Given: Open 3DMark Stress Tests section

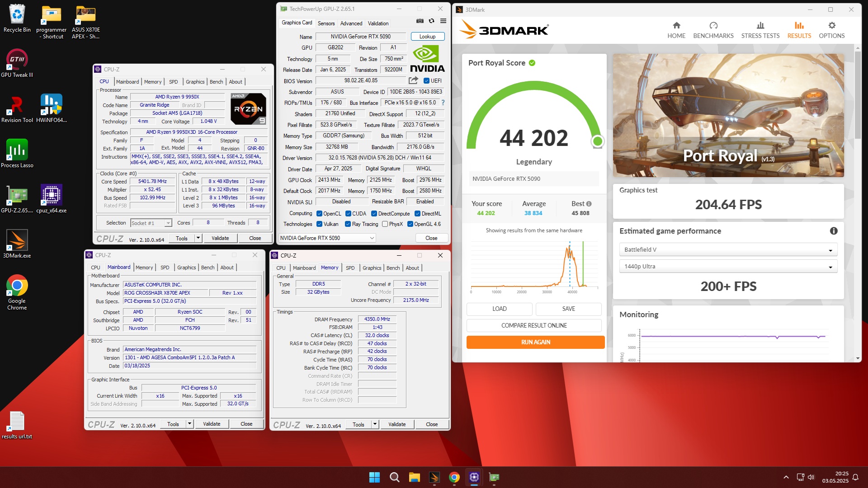Looking at the screenshot, I should point(760,30).
